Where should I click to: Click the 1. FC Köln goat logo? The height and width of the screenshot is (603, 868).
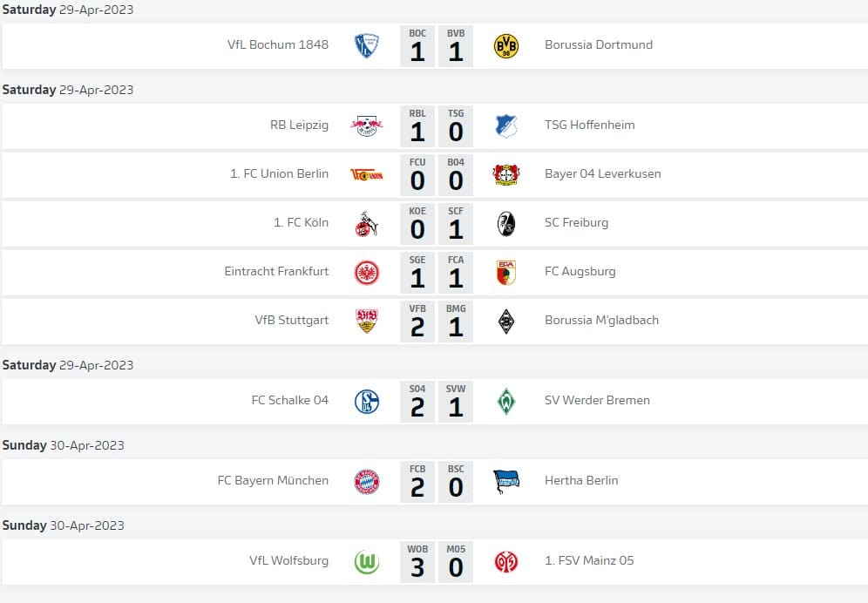[367, 224]
